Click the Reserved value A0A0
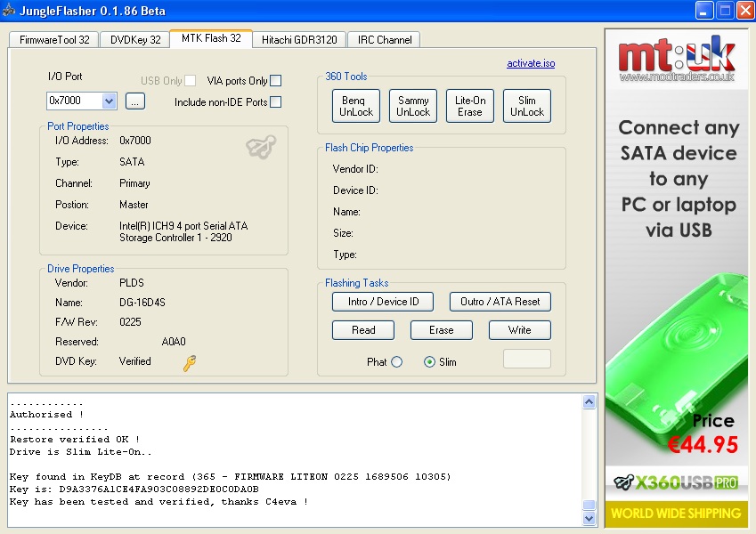 point(174,342)
